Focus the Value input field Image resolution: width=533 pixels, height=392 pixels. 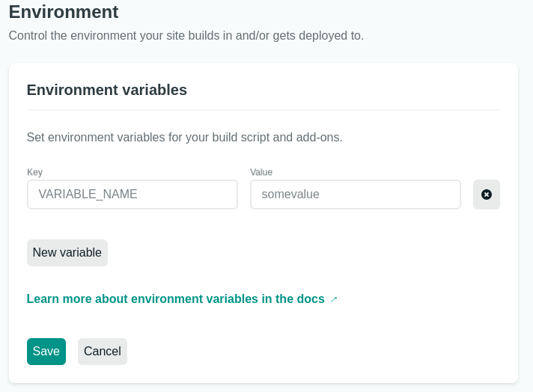[x=355, y=195]
